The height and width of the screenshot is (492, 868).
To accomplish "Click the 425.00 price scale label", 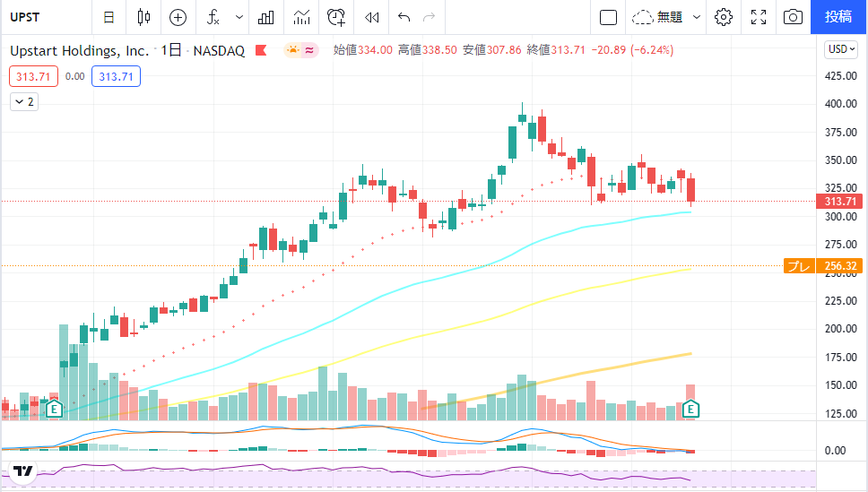I will (x=841, y=76).
